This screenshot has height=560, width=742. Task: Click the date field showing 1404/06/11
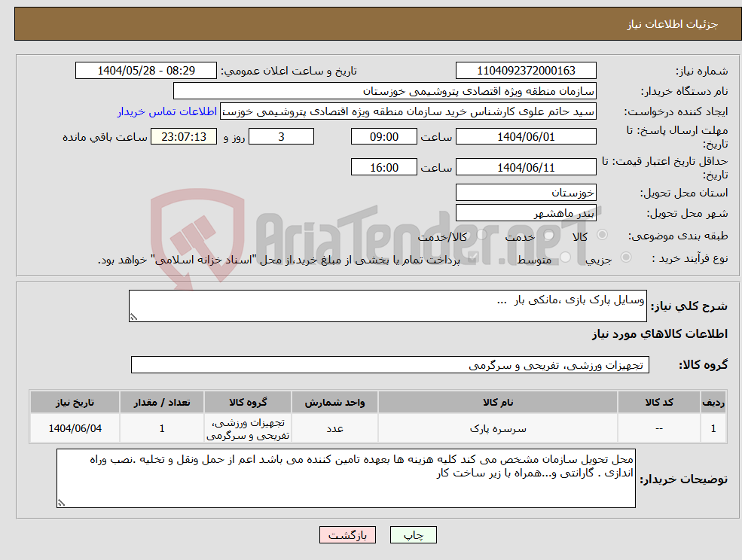point(525,166)
